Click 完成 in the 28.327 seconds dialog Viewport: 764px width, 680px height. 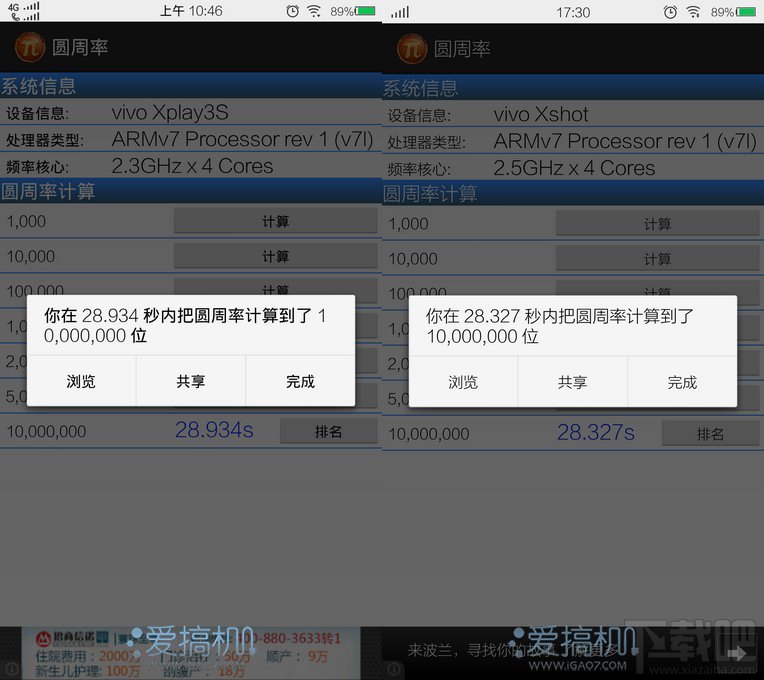(x=682, y=382)
